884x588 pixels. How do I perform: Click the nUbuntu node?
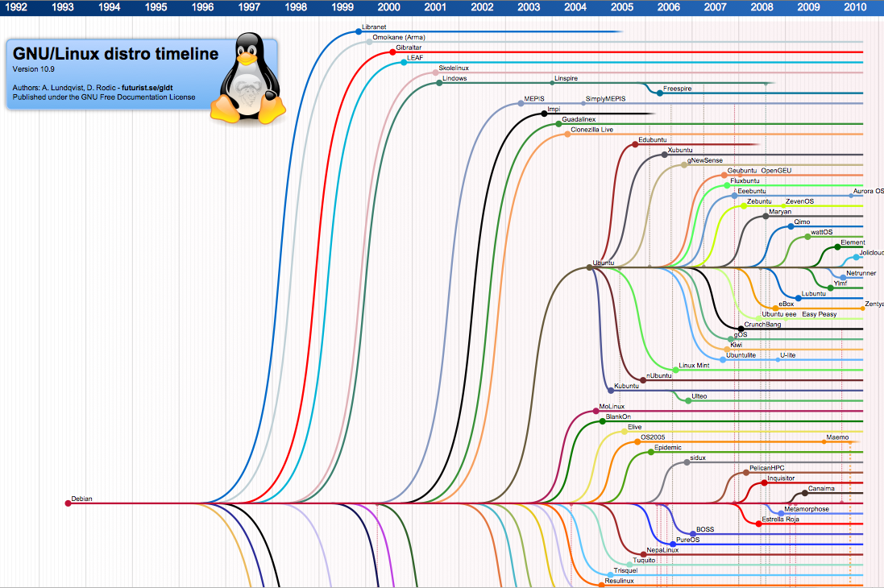point(643,380)
